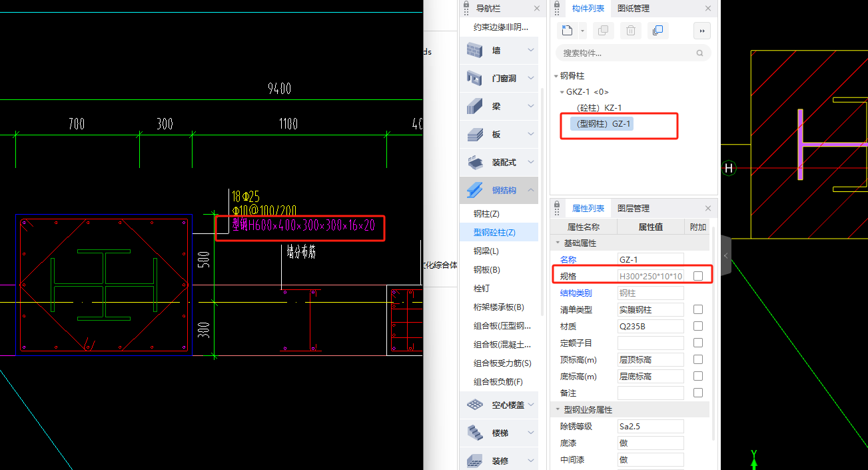The image size is (868, 470).
Task: Close the 属性列表 panel
Action: point(708,208)
